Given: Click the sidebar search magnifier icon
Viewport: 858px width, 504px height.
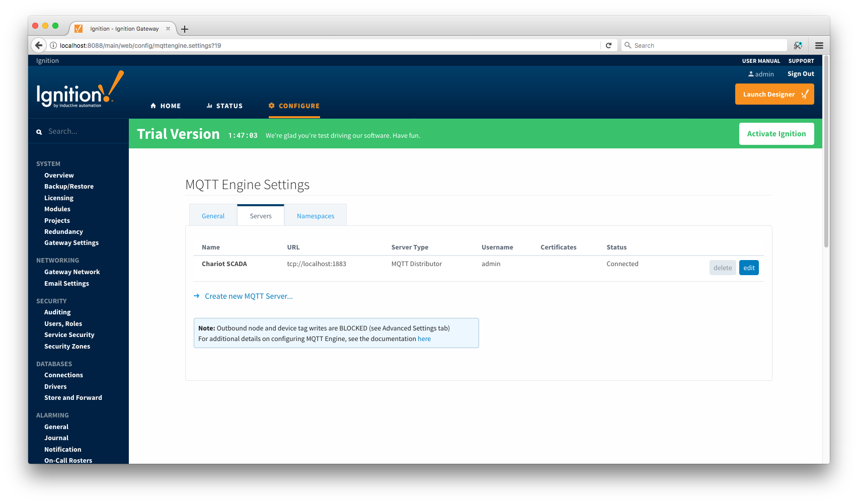Looking at the screenshot, I should pyautogui.click(x=39, y=132).
